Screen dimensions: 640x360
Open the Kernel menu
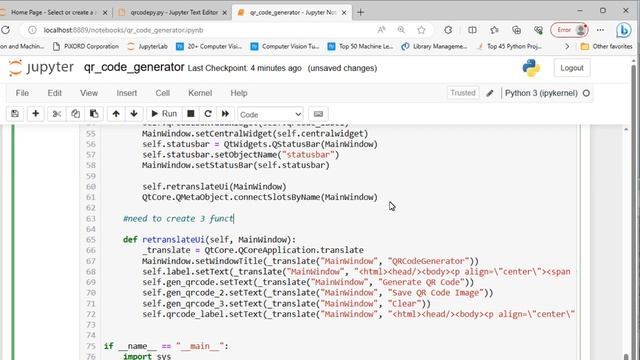tap(200, 93)
